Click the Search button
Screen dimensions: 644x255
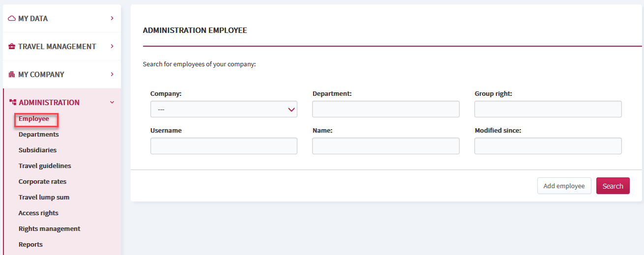613,186
